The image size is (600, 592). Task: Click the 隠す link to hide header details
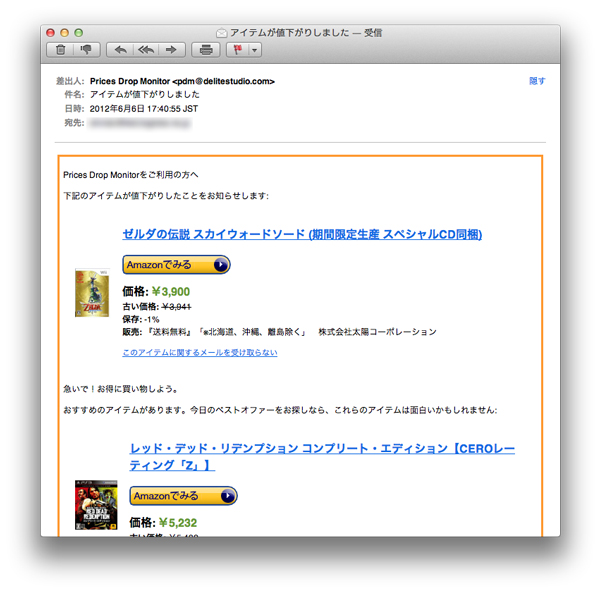(x=537, y=81)
